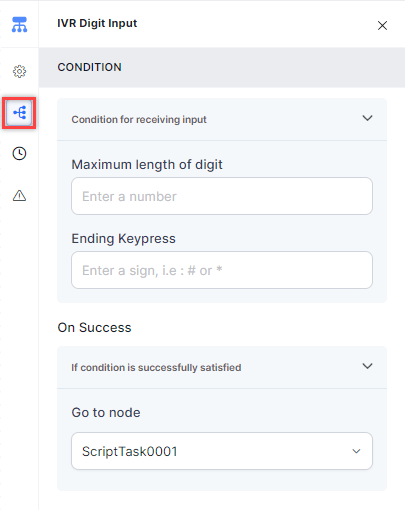Viewport: 405px width, 510px height.
Task: Focus the Enter a sign keypress field
Action: coord(222,270)
